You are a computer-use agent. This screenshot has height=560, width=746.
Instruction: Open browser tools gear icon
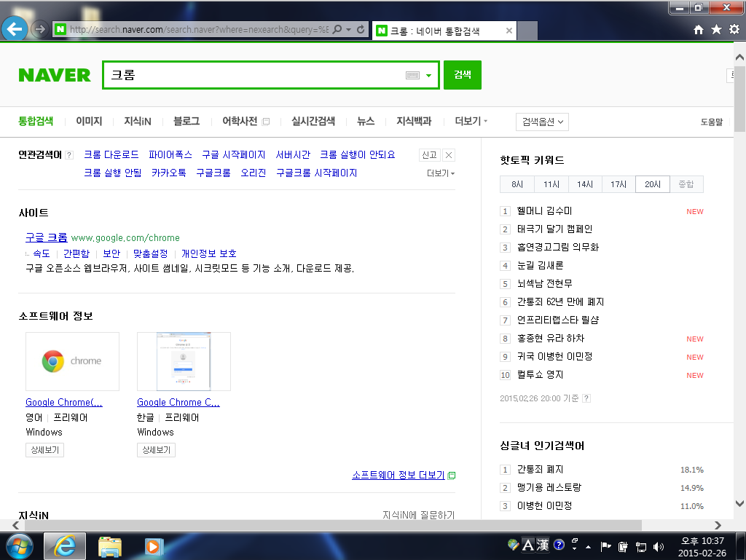[x=734, y=29]
